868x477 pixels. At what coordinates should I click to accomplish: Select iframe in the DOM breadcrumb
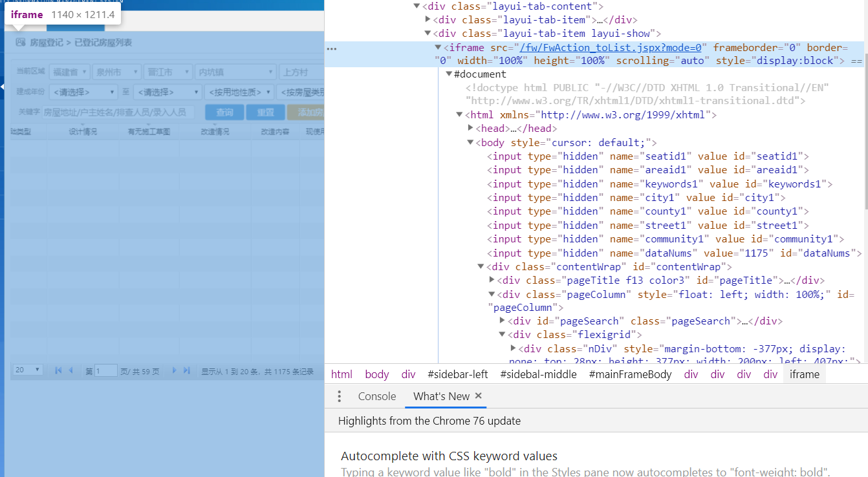coord(805,374)
